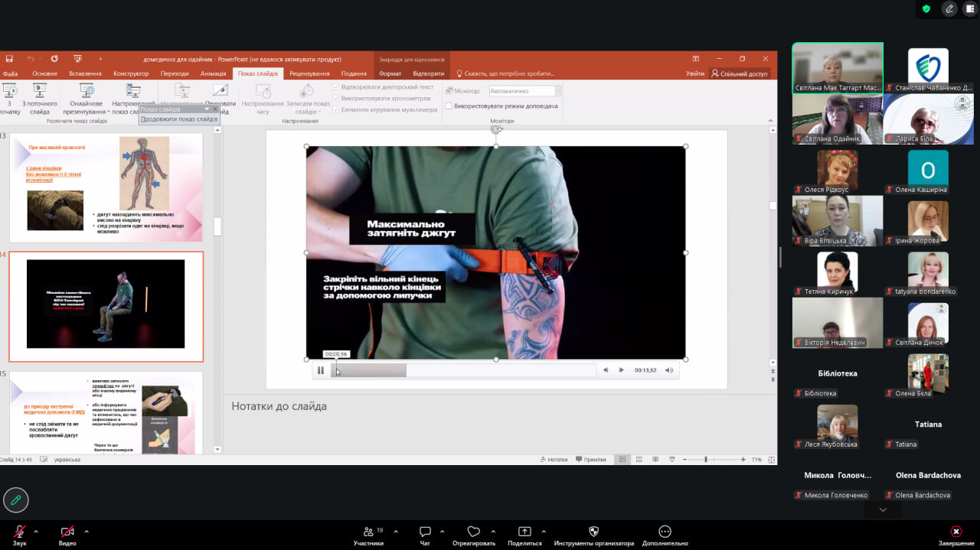Switch to the Анімація ribbon tab
This screenshot has height=550, width=980.
click(213, 73)
